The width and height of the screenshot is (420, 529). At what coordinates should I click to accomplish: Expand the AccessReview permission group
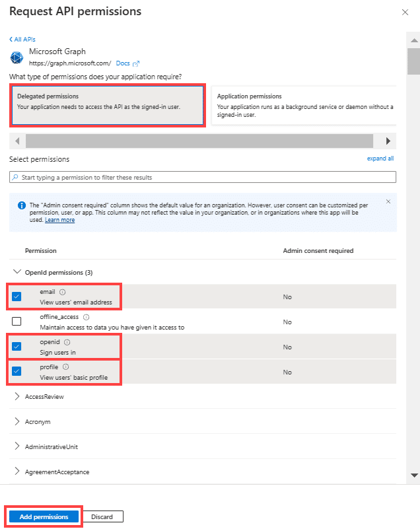[17, 396]
